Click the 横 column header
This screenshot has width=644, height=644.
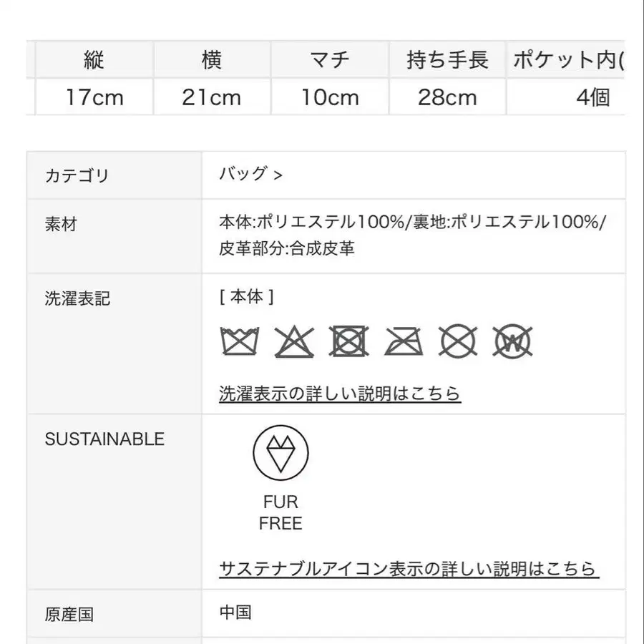(x=212, y=60)
